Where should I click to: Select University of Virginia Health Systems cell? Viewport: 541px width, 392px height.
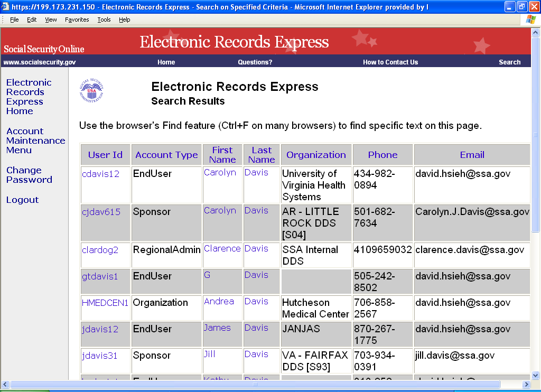coord(316,185)
